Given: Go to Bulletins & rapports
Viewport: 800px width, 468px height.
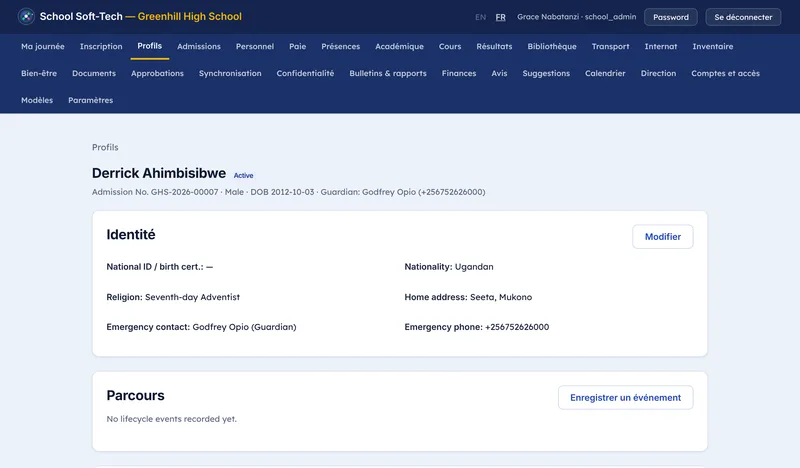Looking at the screenshot, I should click(388, 73).
